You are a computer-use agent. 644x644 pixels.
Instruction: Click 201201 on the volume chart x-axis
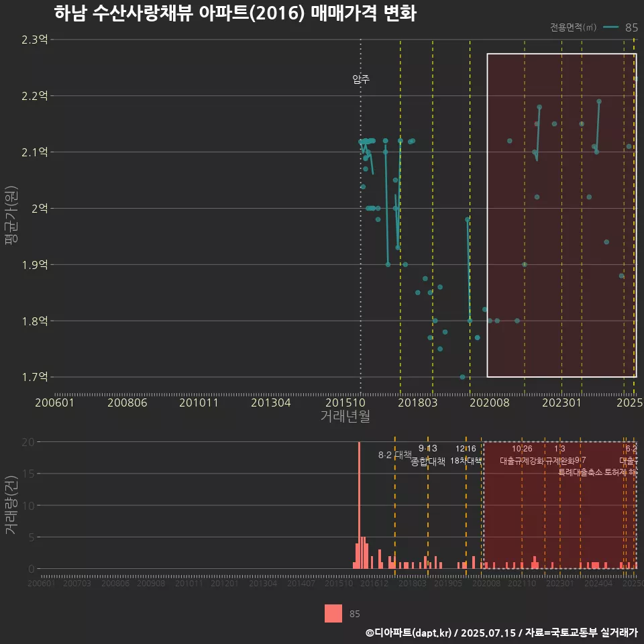224,583
